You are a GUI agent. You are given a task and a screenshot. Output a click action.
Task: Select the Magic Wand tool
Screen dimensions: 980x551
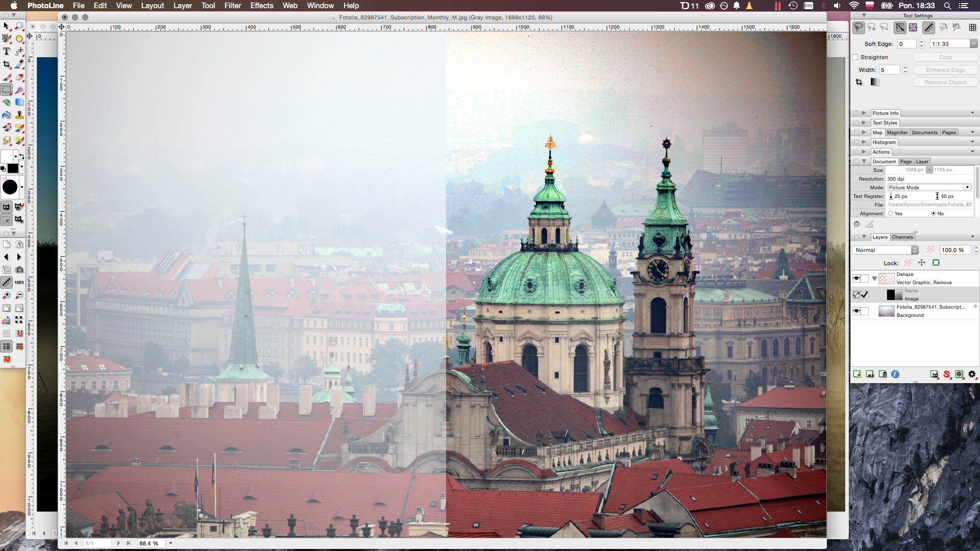[x=19, y=90]
